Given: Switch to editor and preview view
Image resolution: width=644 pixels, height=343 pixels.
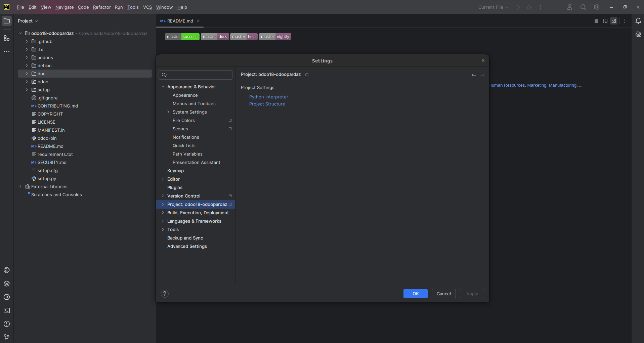Looking at the screenshot, I should [x=605, y=21].
